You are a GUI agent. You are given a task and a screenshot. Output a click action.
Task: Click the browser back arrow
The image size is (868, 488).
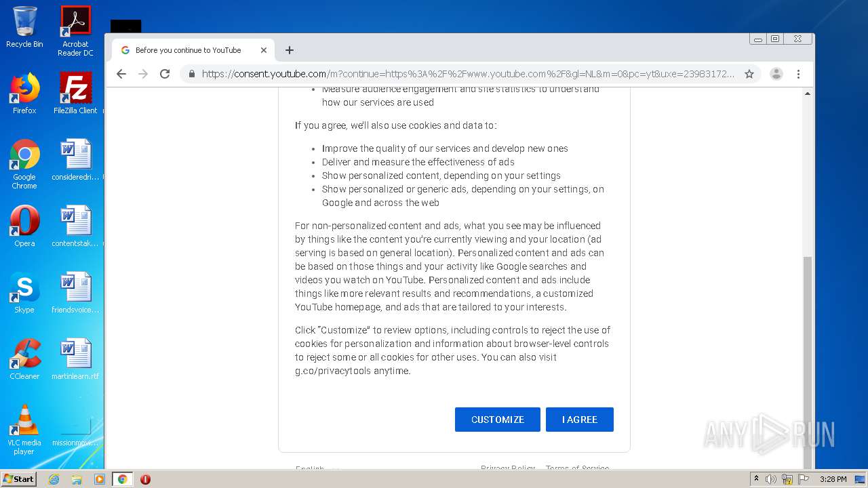point(121,74)
